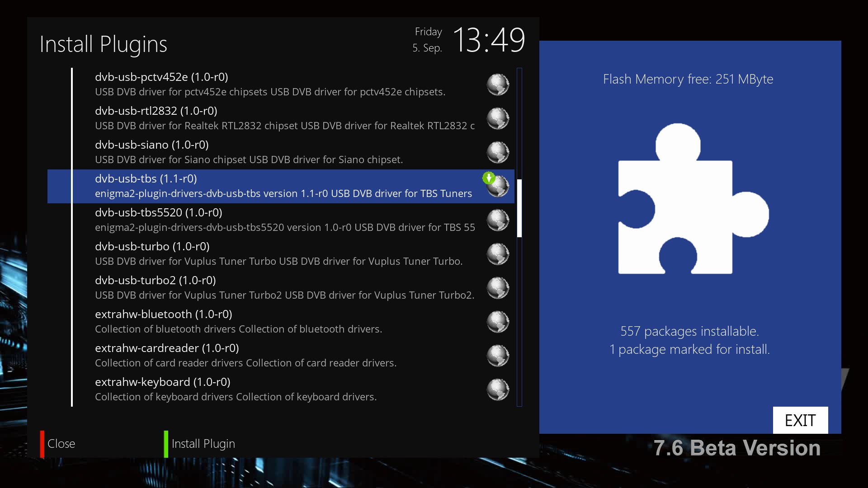Click the 13:49 clock display
Image resolution: width=868 pixels, height=488 pixels.
click(x=489, y=40)
